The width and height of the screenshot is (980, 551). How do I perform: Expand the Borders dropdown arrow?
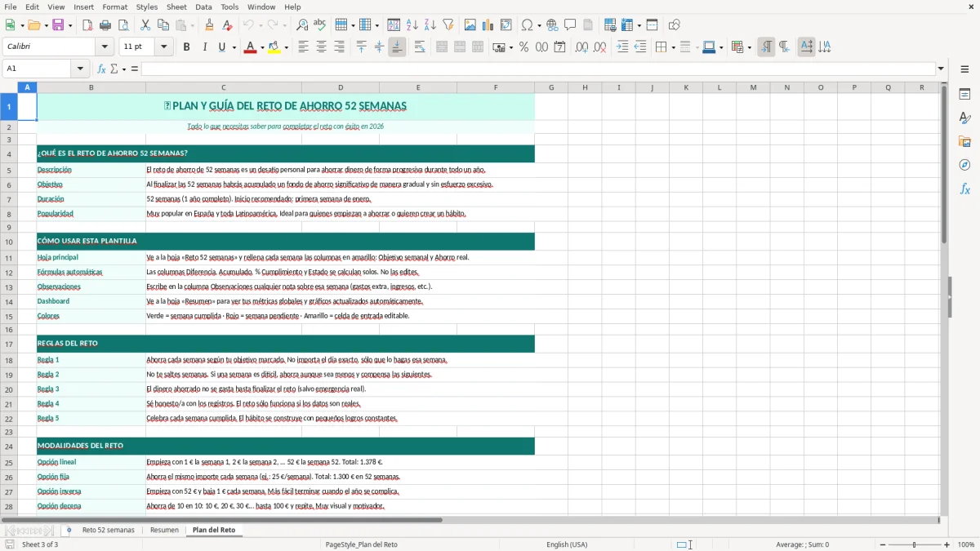pos(672,47)
